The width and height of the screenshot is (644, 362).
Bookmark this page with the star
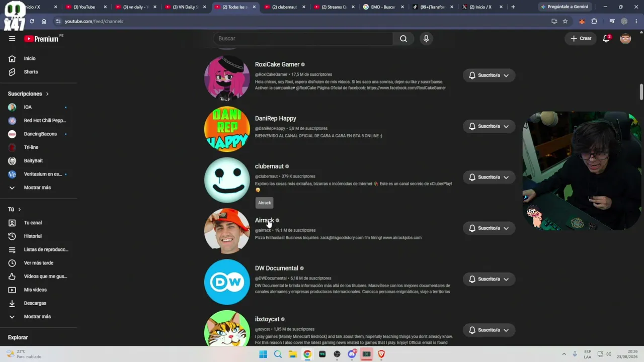[x=565, y=21]
